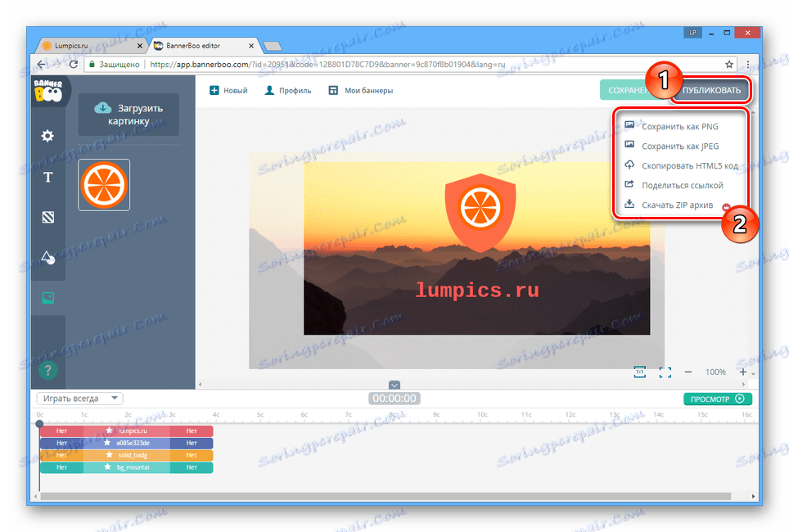Open the browser three-dot menu
789x532 pixels.
coord(748,65)
